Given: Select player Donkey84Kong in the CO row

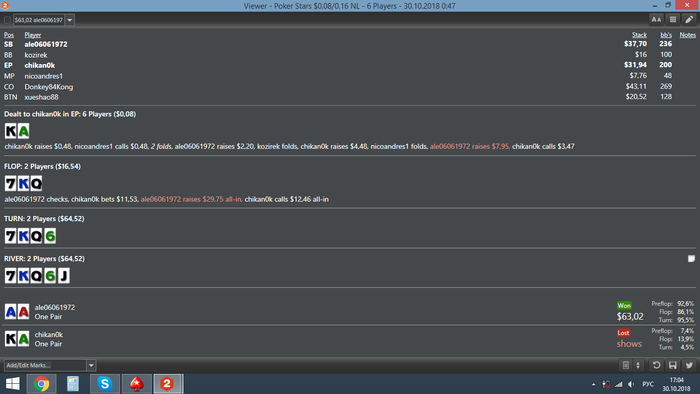Looking at the screenshot, I should 49,87.
